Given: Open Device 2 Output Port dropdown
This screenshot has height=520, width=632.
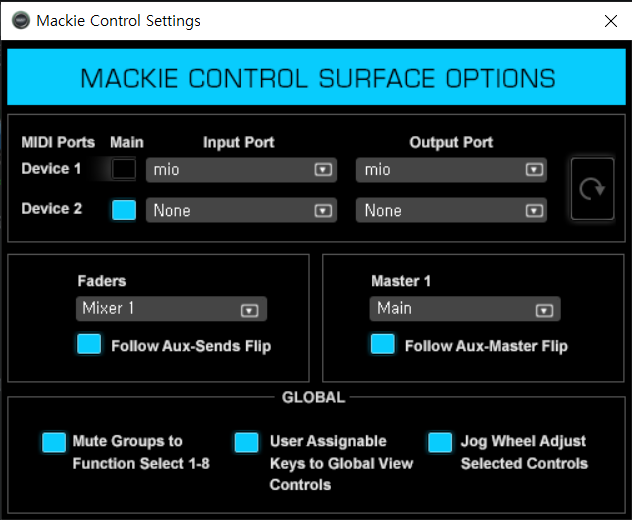Looking at the screenshot, I should coord(451,211).
